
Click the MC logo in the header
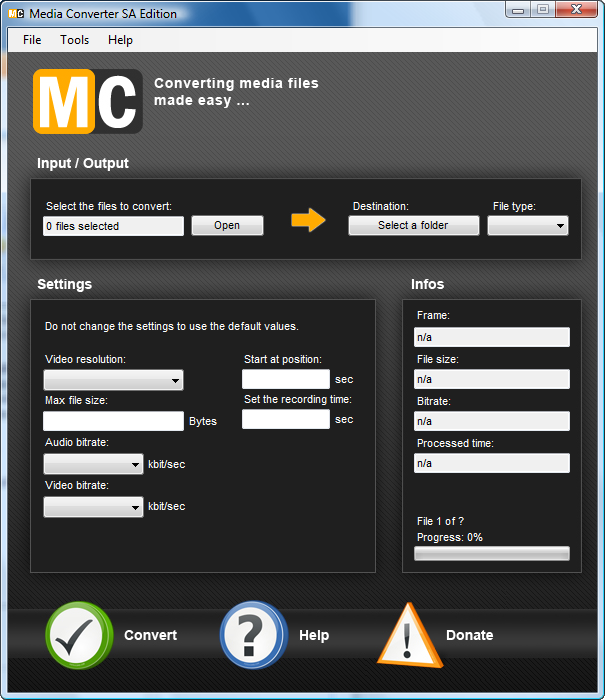coord(88,101)
